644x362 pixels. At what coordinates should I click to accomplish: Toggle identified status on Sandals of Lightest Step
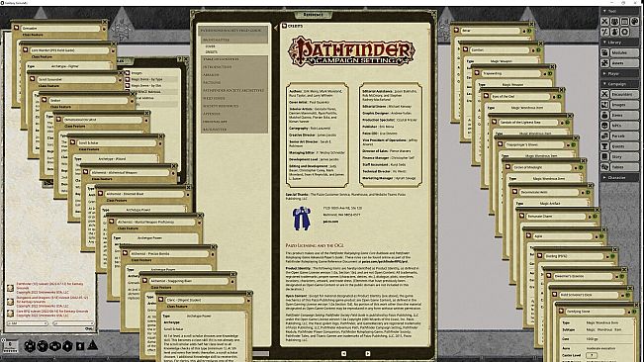point(568,123)
